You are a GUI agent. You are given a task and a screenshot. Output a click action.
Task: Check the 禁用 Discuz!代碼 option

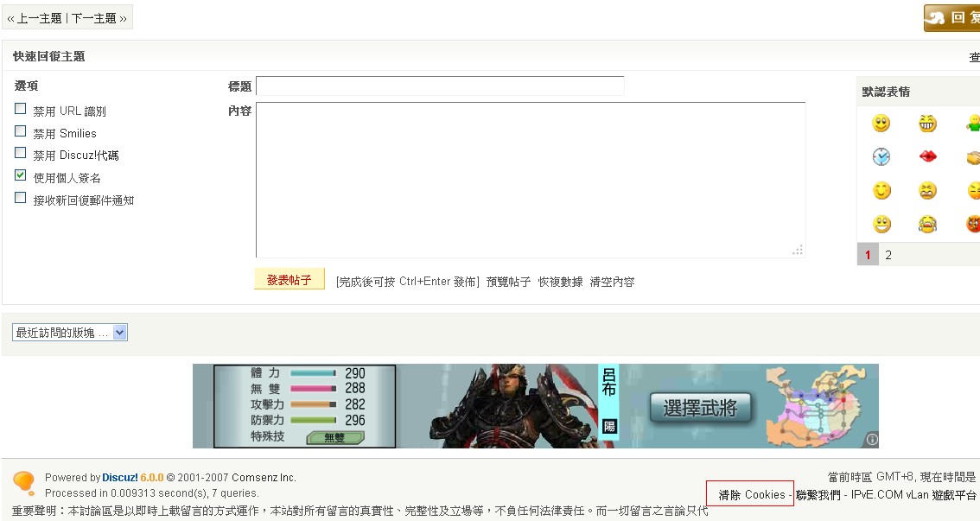pyautogui.click(x=20, y=153)
